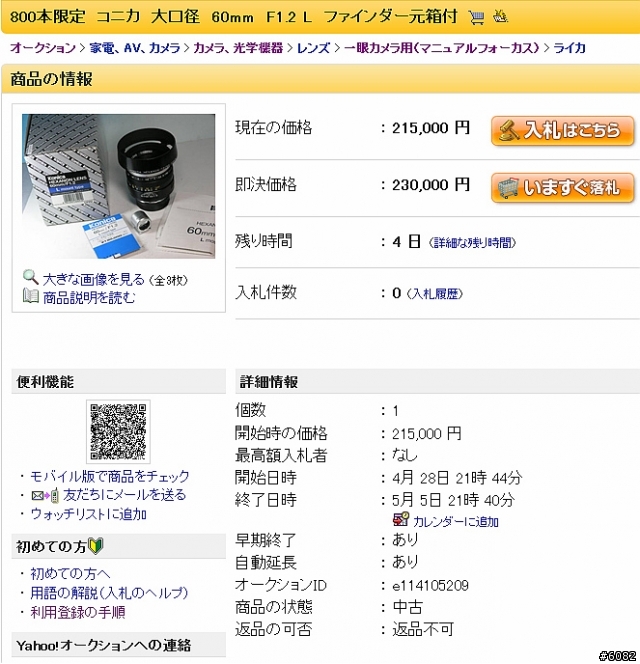The height and width of the screenshot is (664, 640).
Task: Click the Konica lens product thumbnail
Action: [119, 186]
